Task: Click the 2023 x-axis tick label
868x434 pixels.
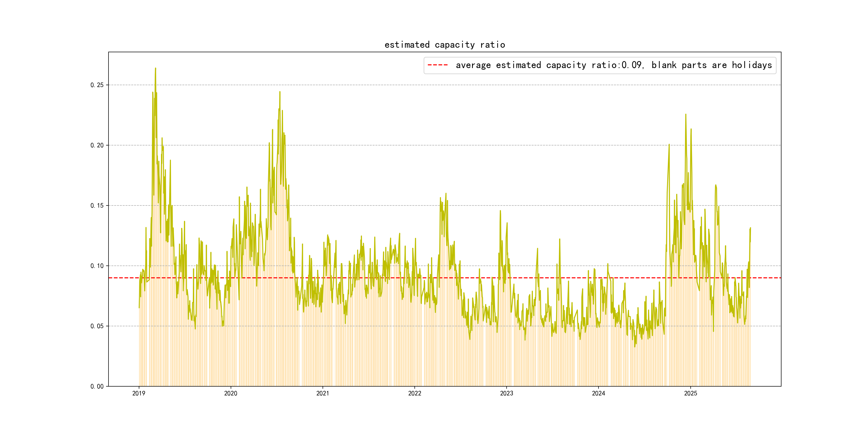Action: [506, 393]
